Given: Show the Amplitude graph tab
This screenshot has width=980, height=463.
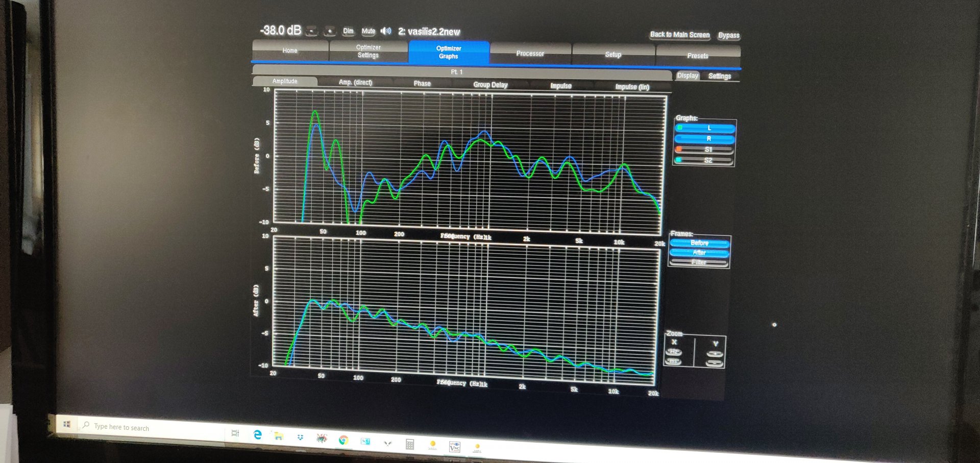Looking at the screenshot, I should point(285,81).
